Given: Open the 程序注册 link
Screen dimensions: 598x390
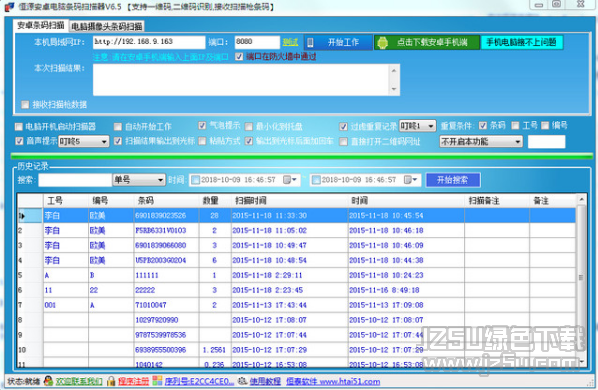Looking at the screenshot, I should coord(133,381).
